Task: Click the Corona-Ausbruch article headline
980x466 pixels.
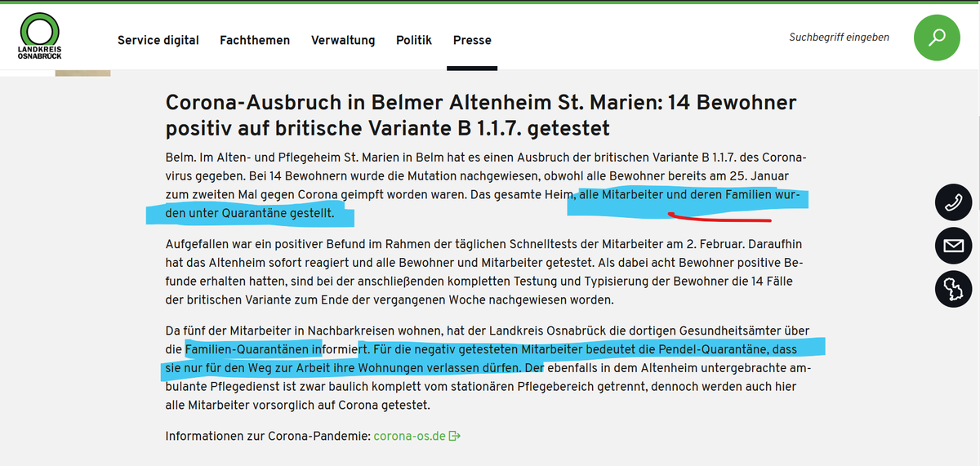Action: pos(481,115)
